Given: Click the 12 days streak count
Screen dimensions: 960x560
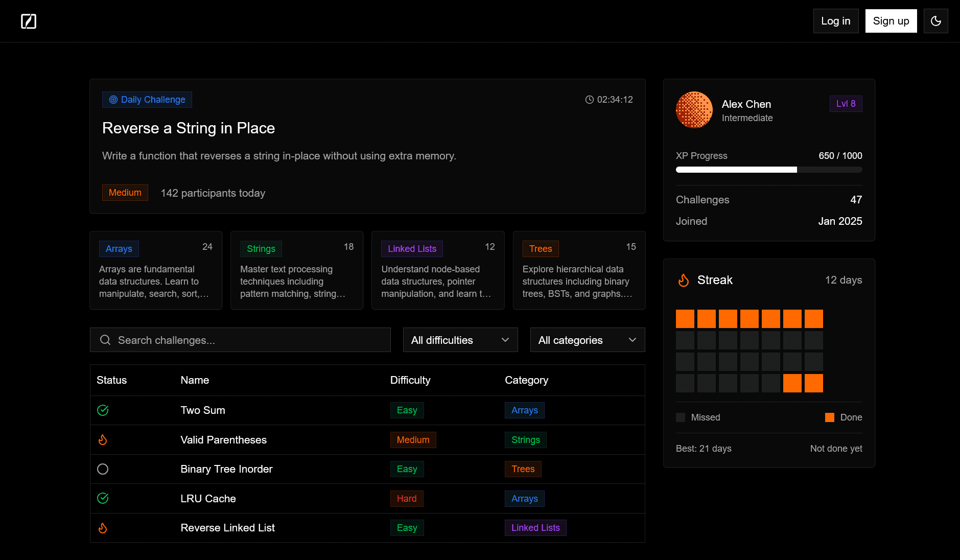Looking at the screenshot, I should pyautogui.click(x=844, y=280).
